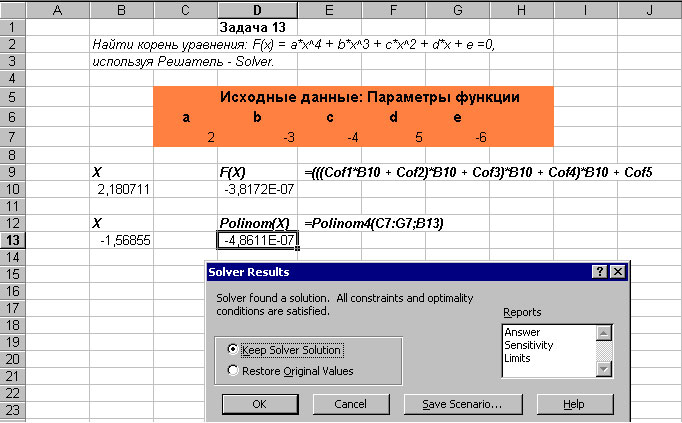Click the orange header cell 'Исходные данные'

point(353,97)
